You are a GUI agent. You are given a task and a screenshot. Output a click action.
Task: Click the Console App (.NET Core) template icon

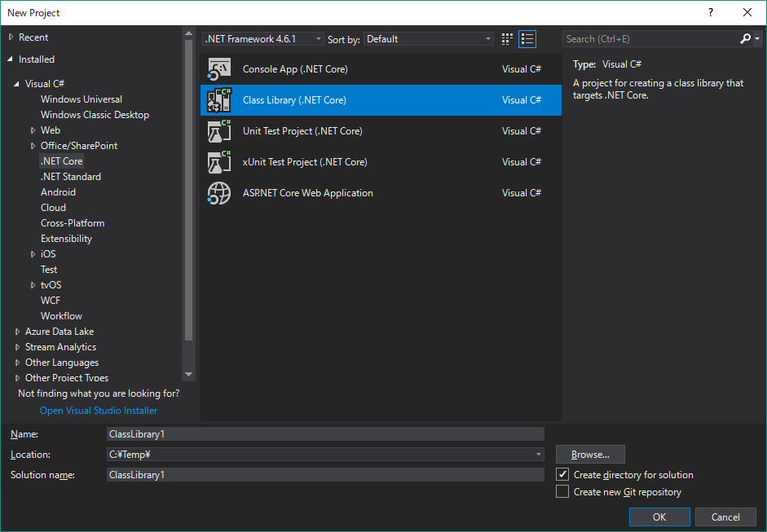(x=218, y=69)
